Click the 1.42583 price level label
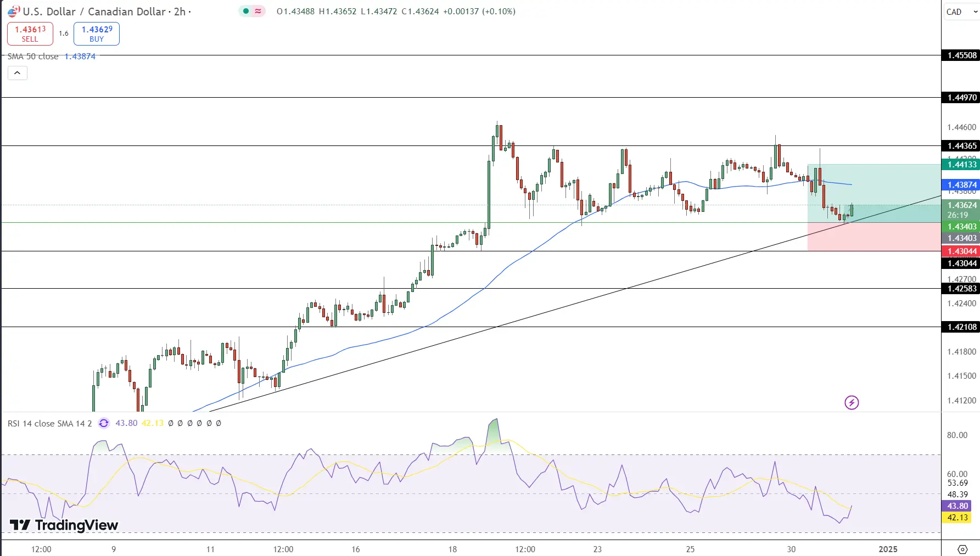 click(961, 289)
